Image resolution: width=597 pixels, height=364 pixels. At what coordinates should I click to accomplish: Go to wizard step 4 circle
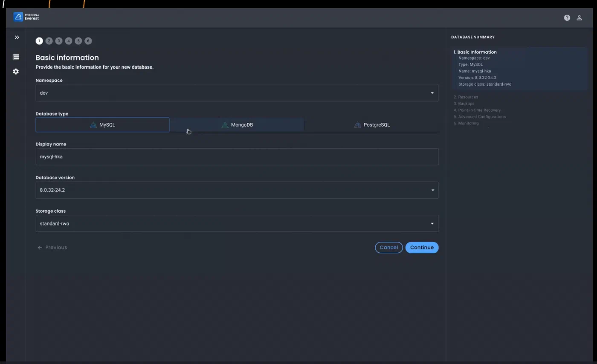(x=69, y=41)
